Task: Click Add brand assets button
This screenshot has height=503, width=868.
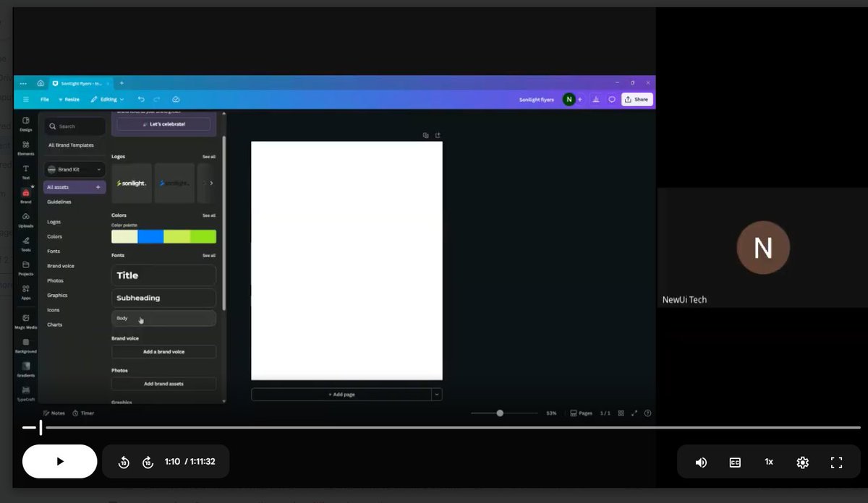Action: (163, 384)
